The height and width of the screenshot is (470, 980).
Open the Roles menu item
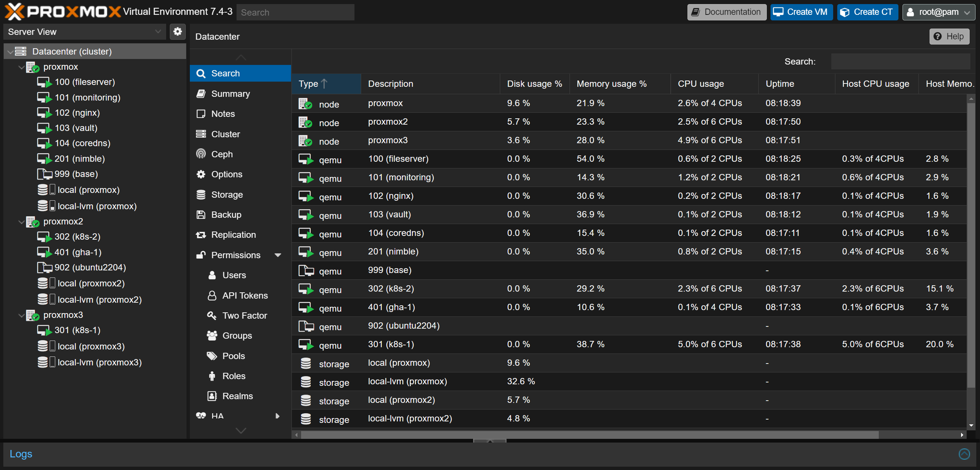coord(240,376)
